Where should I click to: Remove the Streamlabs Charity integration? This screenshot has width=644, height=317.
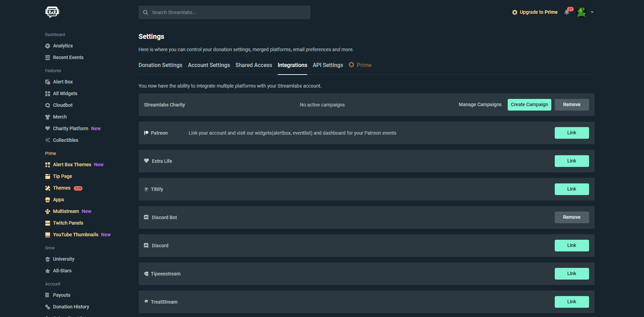tap(572, 105)
